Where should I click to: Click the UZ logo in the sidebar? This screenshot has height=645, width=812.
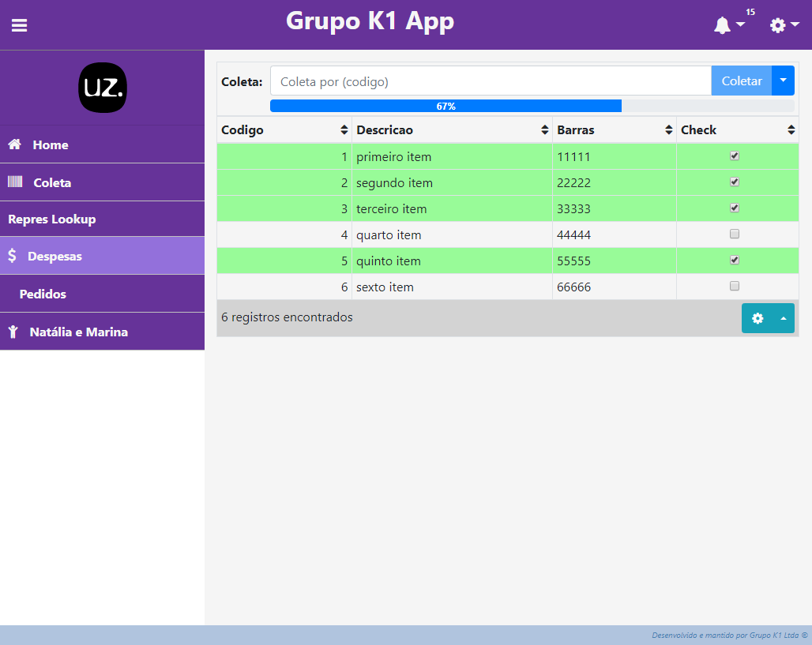coord(103,88)
